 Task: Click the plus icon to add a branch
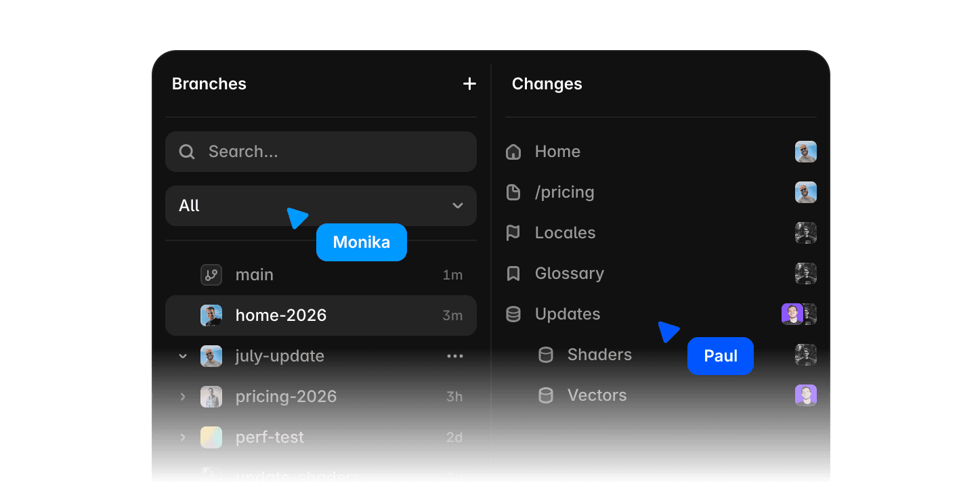[x=469, y=84]
